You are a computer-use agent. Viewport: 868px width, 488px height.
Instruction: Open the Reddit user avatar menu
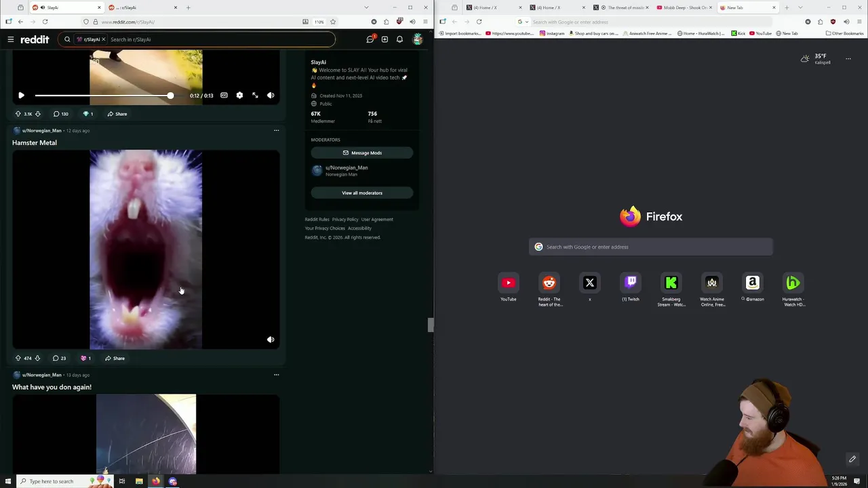418,39
